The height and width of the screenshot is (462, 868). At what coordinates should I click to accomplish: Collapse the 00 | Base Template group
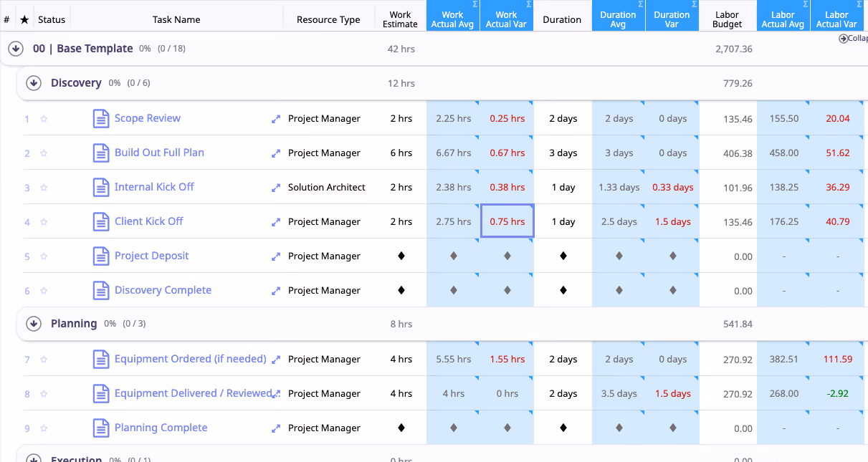pos(16,49)
